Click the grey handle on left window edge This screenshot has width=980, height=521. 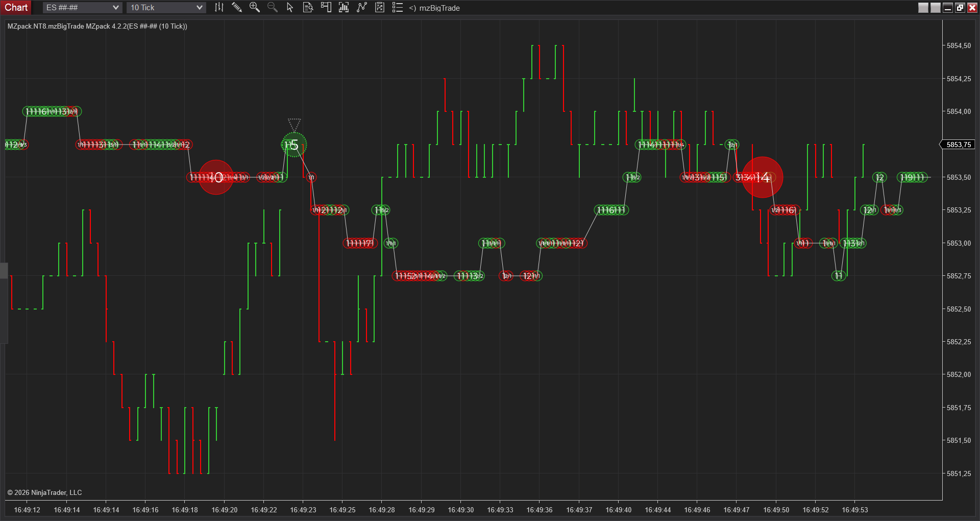point(4,271)
